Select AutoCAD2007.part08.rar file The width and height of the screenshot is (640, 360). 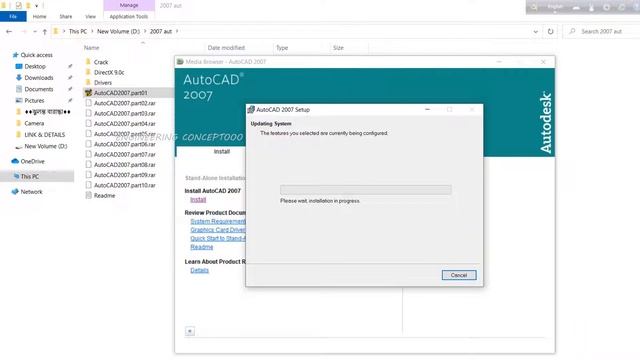(124, 164)
